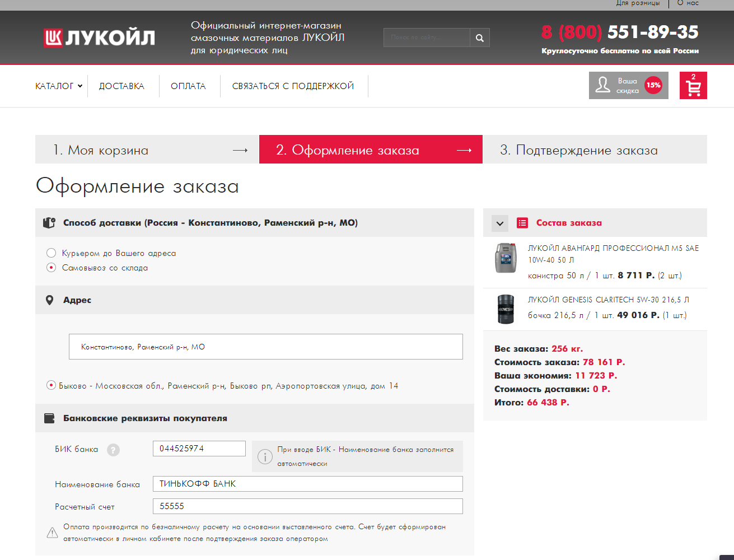Click the bank details wallet icon
734x560 pixels.
(x=49, y=418)
